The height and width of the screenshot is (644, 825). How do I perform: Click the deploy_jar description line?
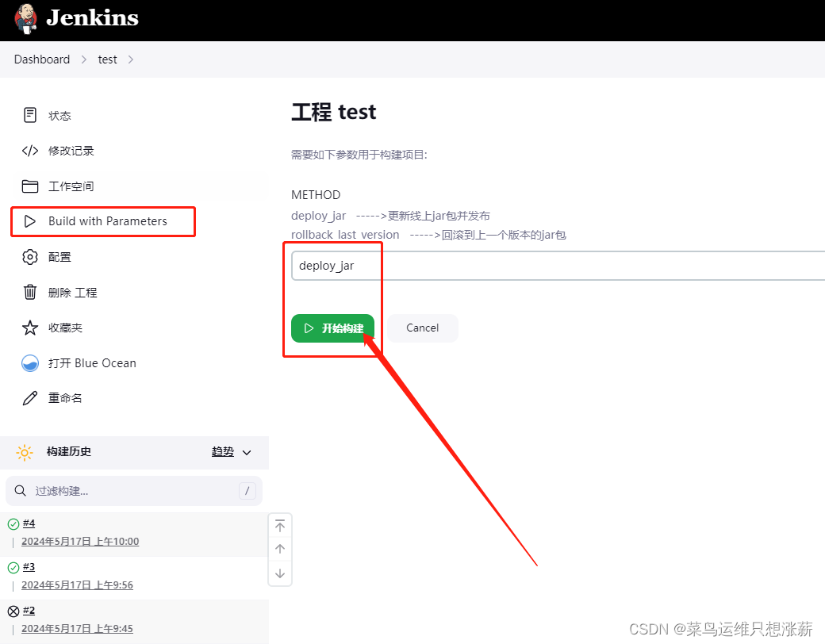pyautogui.click(x=391, y=216)
